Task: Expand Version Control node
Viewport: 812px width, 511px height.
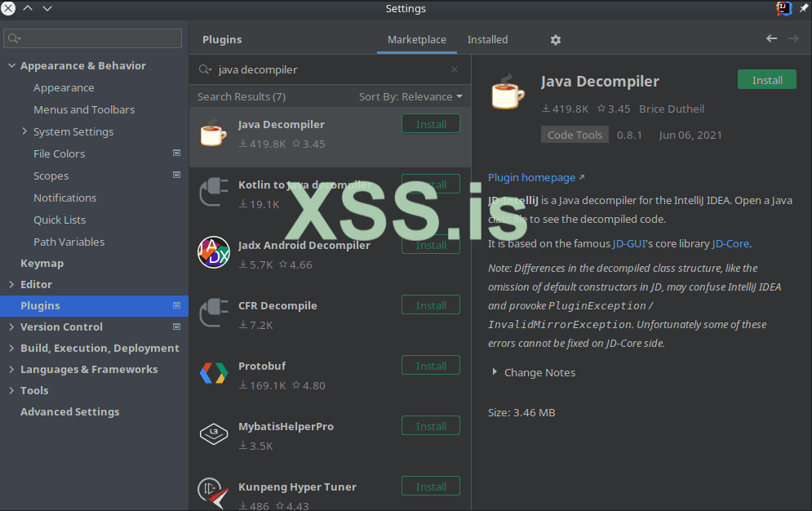Action: pos(11,327)
